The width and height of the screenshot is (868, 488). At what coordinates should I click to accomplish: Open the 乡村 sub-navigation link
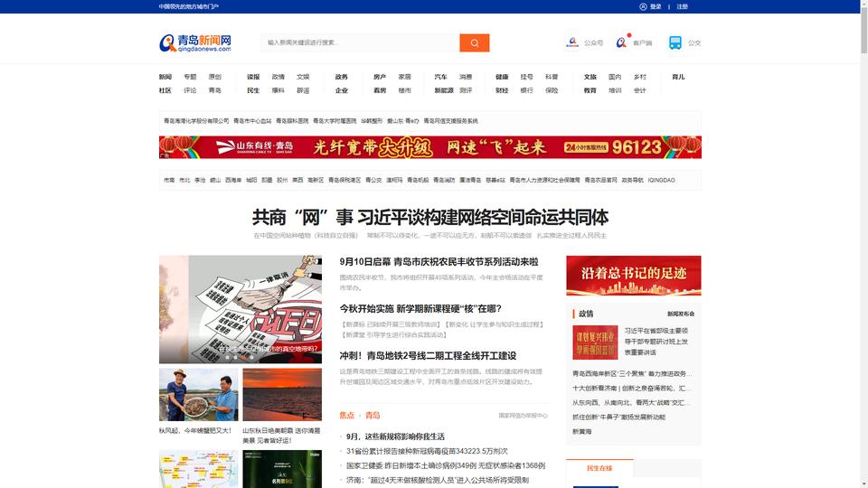pos(640,77)
